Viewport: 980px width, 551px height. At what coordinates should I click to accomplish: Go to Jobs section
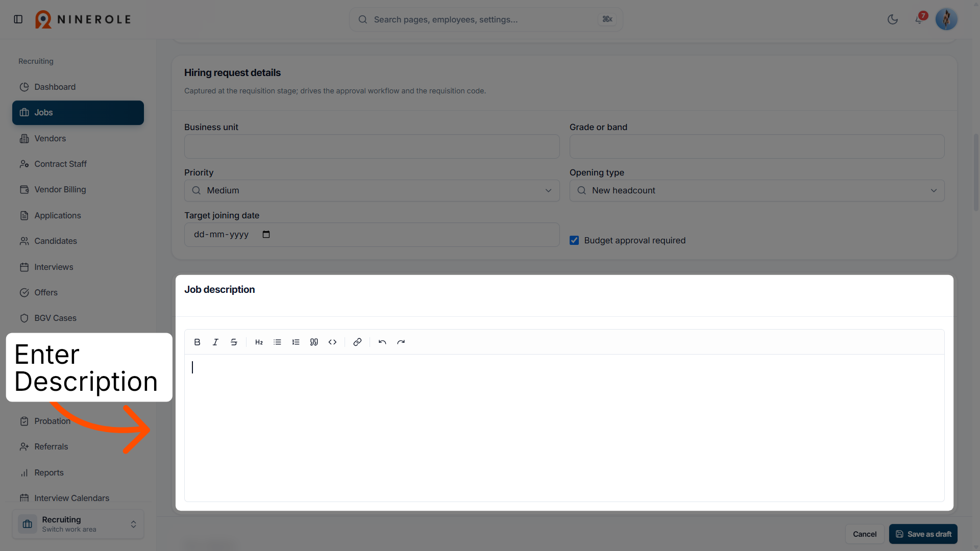[78, 113]
